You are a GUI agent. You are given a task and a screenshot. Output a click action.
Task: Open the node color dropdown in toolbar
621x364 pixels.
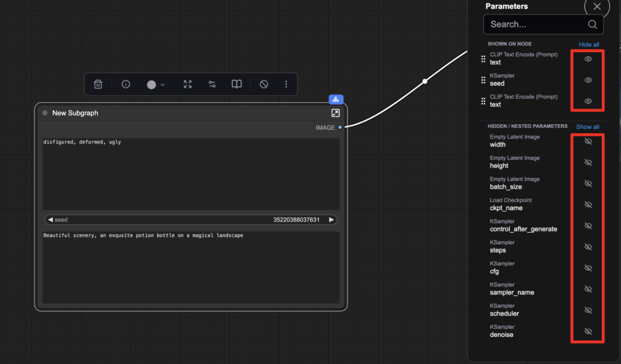(156, 84)
